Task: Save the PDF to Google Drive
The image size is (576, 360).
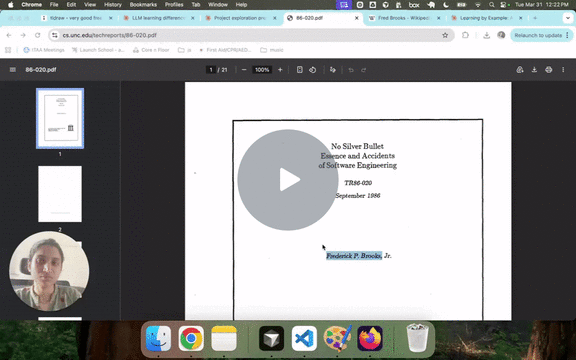Action: pos(520,70)
